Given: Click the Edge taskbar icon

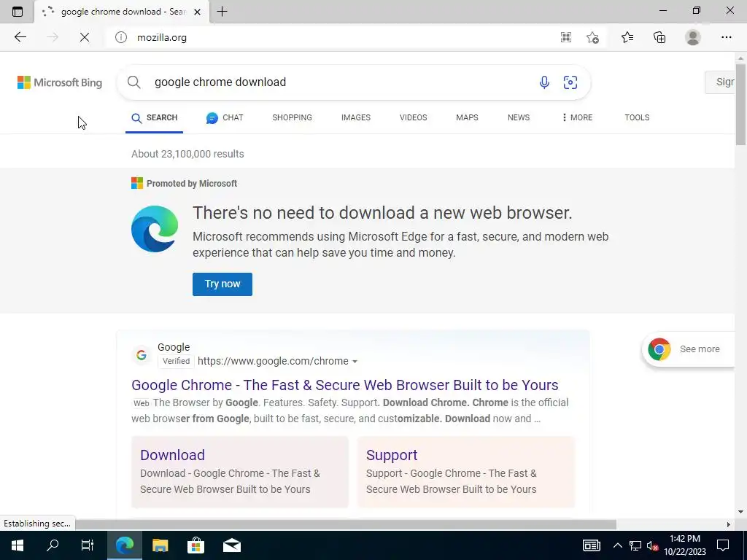Looking at the screenshot, I should click(x=125, y=545).
